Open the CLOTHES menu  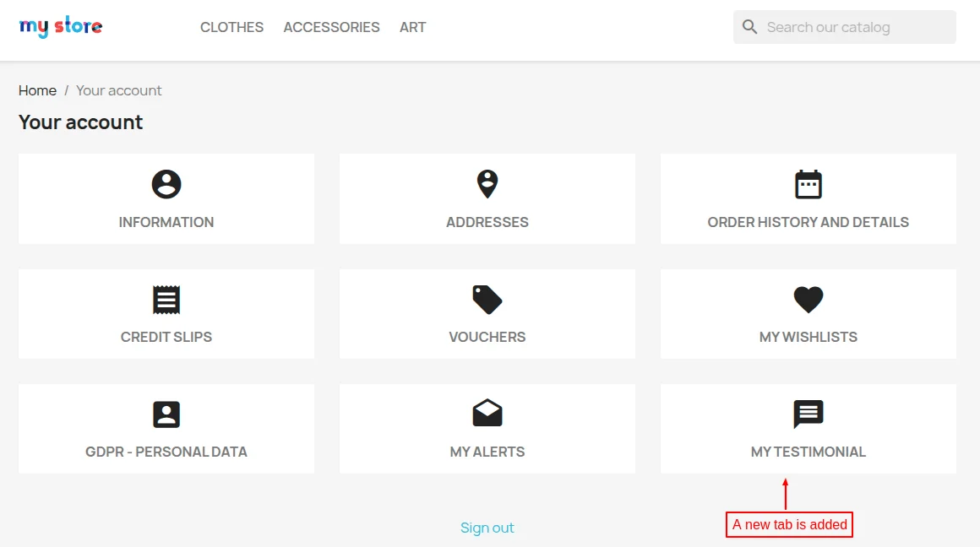pos(231,27)
